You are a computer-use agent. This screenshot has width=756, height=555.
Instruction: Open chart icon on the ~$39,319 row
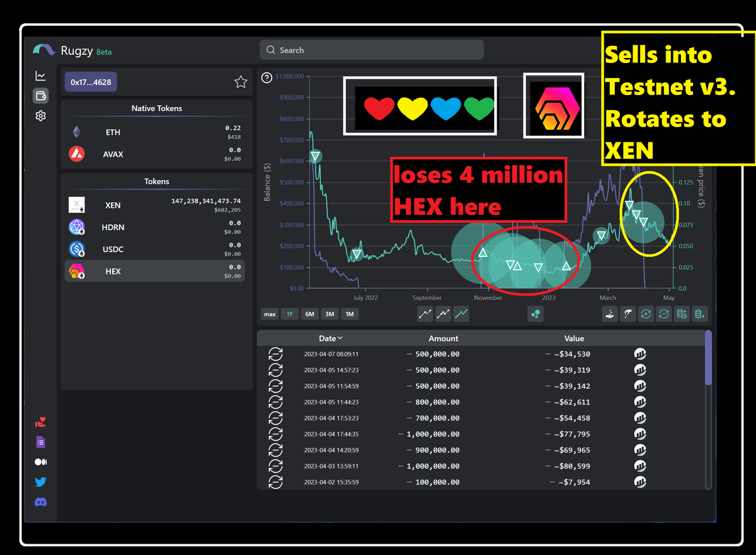click(640, 370)
